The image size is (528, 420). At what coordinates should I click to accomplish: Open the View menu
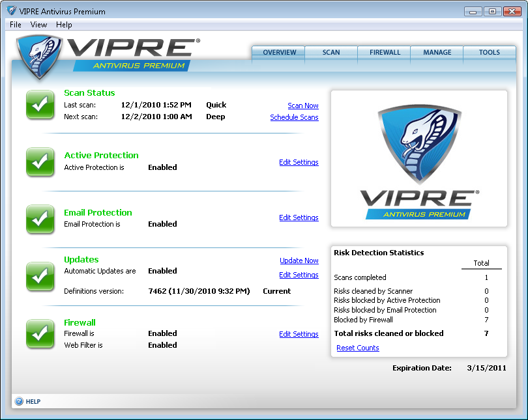click(x=38, y=25)
